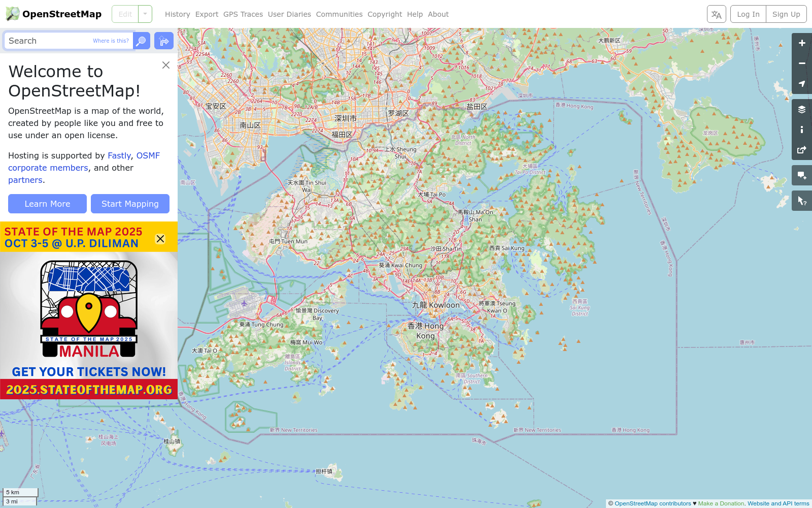Zoom out with the minus button

click(x=802, y=63)
